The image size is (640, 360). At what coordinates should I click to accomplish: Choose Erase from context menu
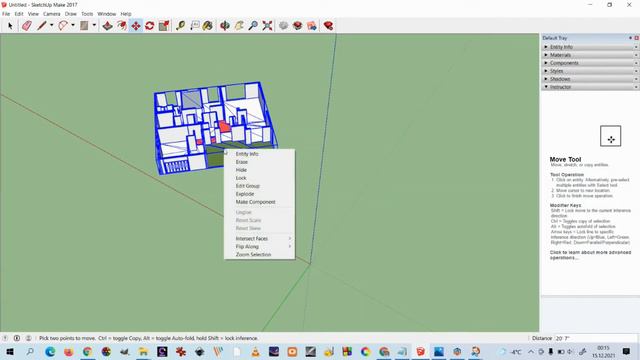coord(260,162)
